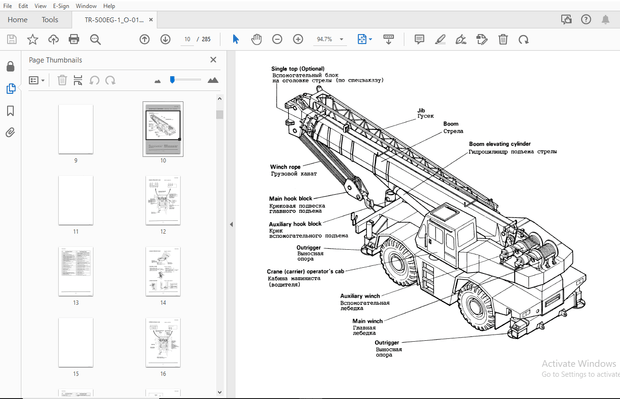Open the Edit menu
The width and height of the screenshot is (620, 399).
[x=23, y=6]
